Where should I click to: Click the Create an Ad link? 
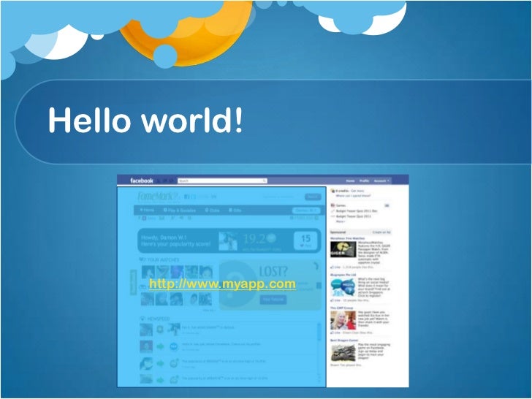coord(381,232)
